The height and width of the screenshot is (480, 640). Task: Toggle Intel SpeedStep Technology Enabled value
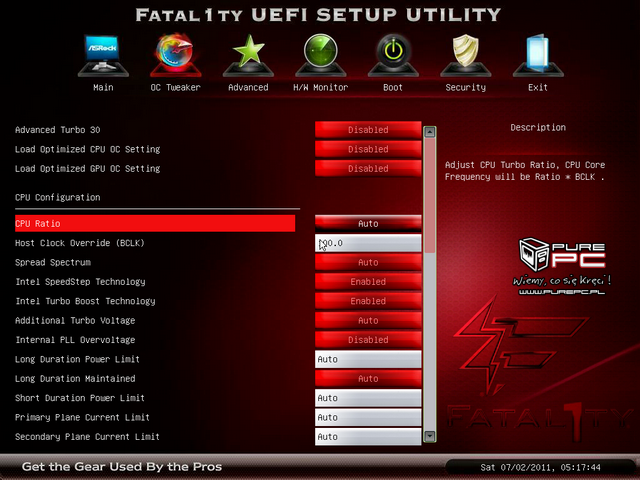click(368, 282)
